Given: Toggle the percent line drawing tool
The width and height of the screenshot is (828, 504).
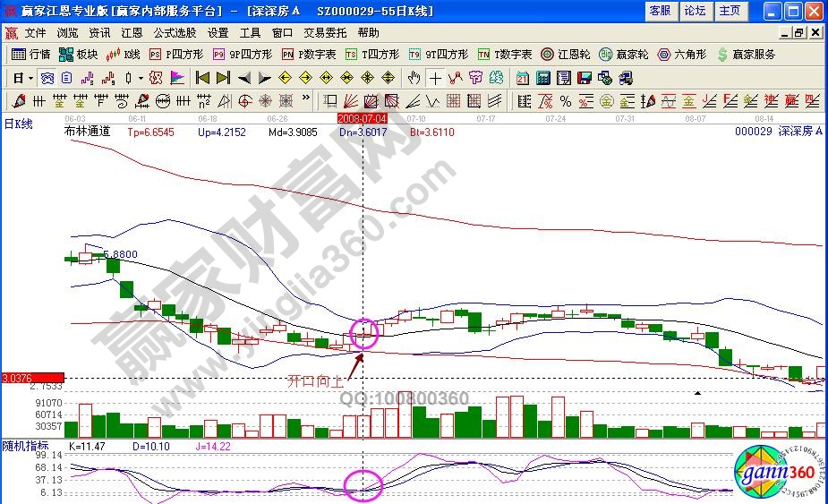Looking at the screenshot, I should [565, 100].
